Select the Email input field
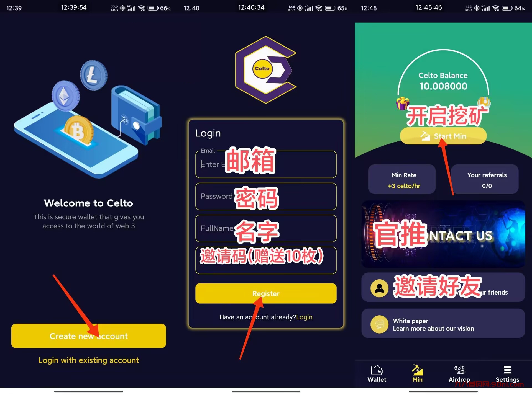Screen dimensions: 532x395 click(266, 164)
